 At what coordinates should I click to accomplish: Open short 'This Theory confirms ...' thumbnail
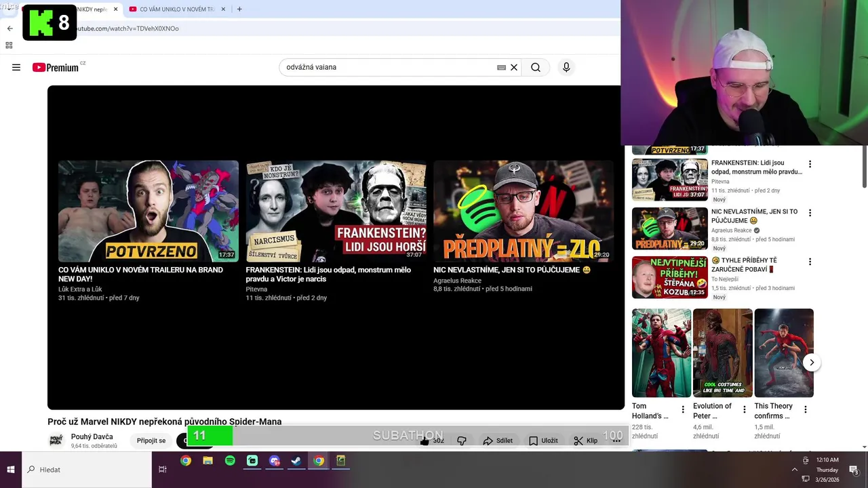tap(784, 353)
